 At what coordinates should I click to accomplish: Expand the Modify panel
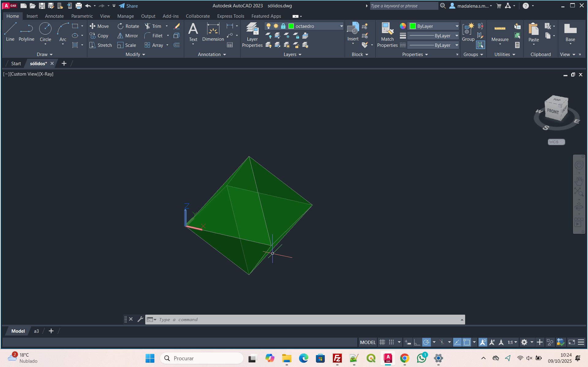[x=135, y=54]
